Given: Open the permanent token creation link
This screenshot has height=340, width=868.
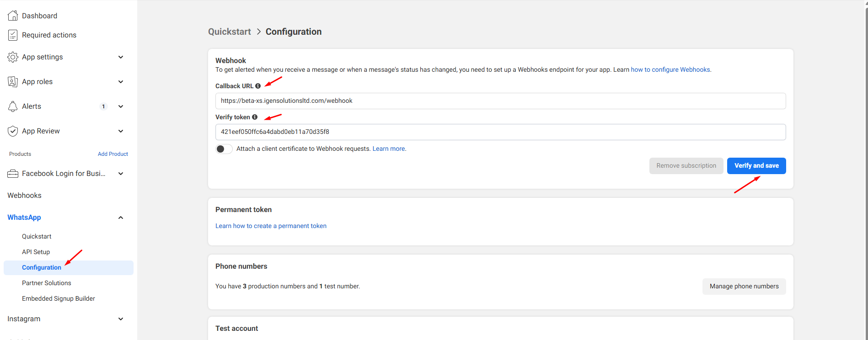Looking at the screenshot, I should [x=271, y=226].
